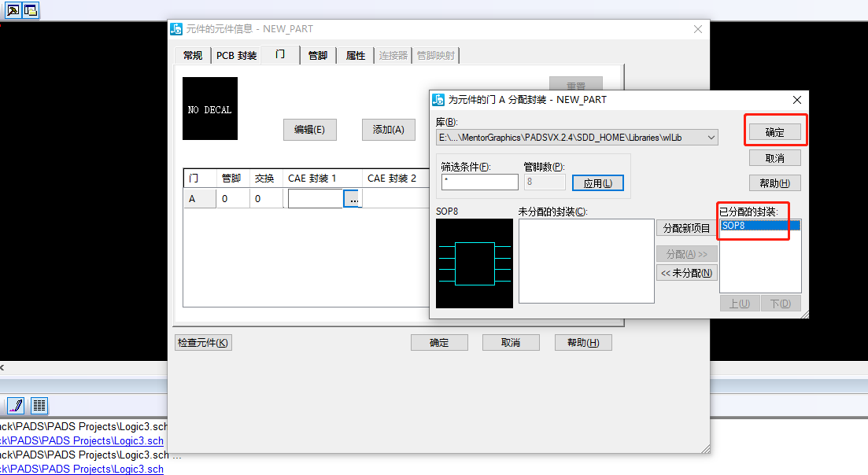Open the 属性 tab
Image resolution: width=868 pixels, height=475 pixels.
355,55
